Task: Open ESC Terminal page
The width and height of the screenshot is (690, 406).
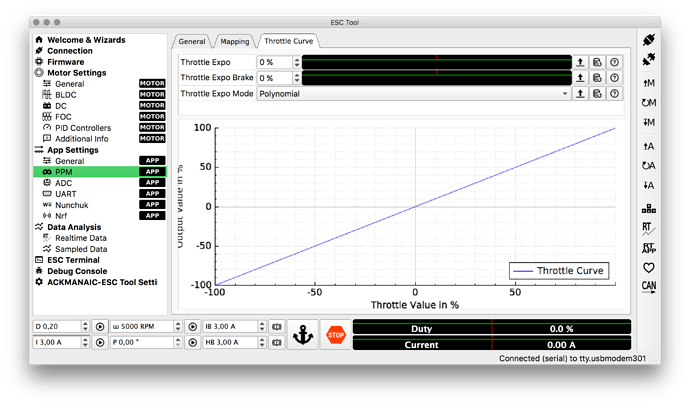Action: (x=73, y=260)
